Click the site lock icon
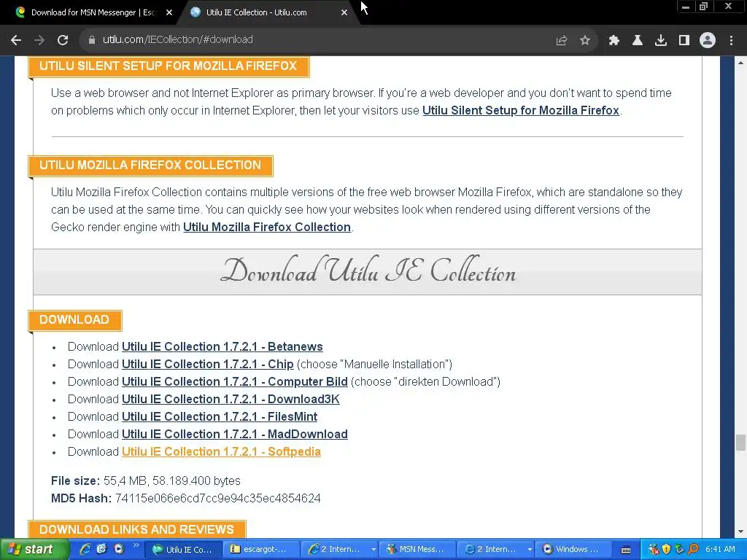Viewport: 747px width, 560px height. (x=91, y=40)
